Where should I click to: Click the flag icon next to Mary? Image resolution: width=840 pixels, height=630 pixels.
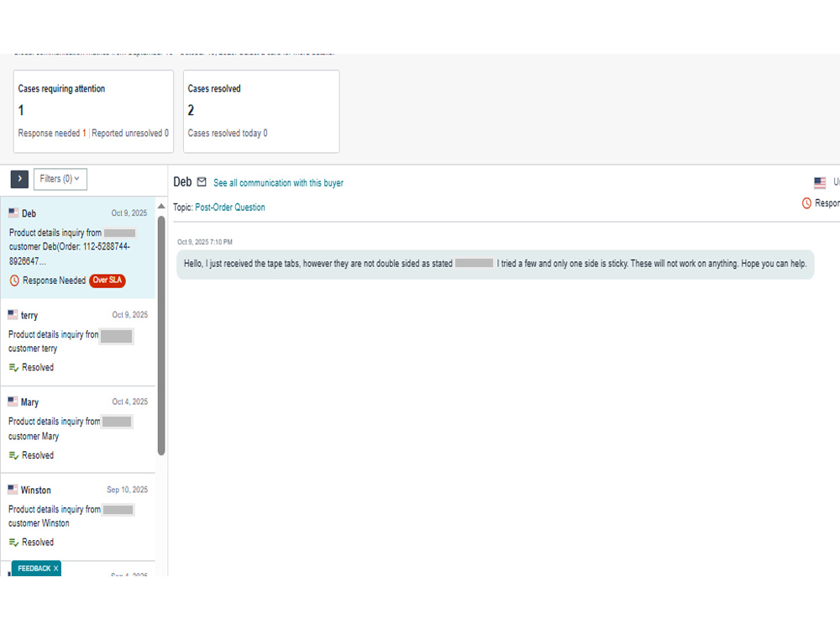pyautogui.click(x=13, y=402)
